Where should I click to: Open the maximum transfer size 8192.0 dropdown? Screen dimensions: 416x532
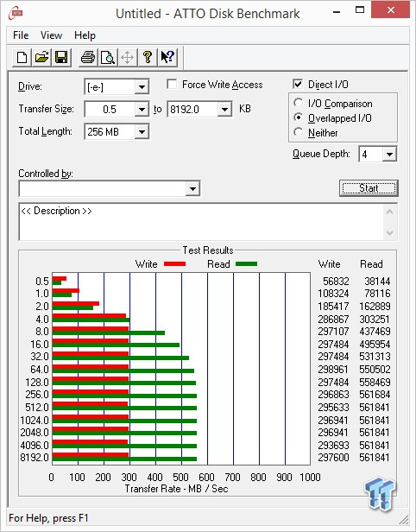pyautogui.click(x=224, y=110)
